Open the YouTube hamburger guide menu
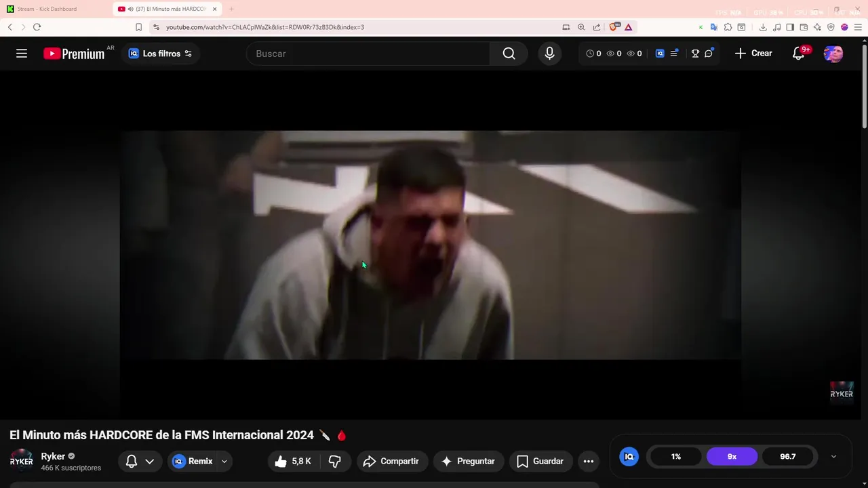868x488 pixels. coord(22,54)
